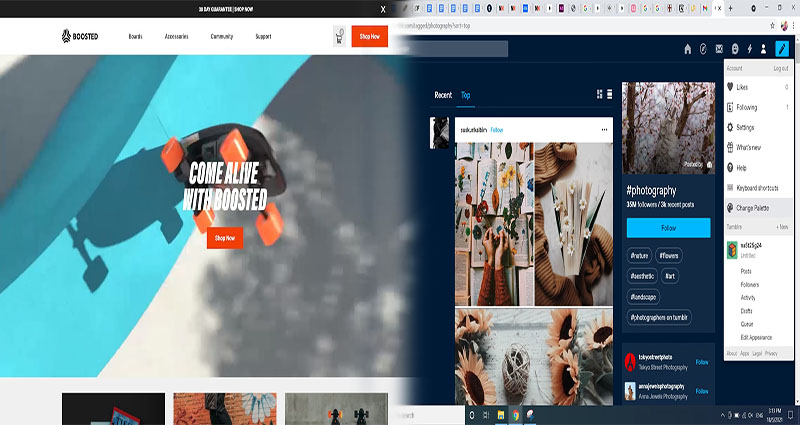Switch to the Gmail tab in Chrome
This screenshot has height=425, width=800.
point(705,8)
